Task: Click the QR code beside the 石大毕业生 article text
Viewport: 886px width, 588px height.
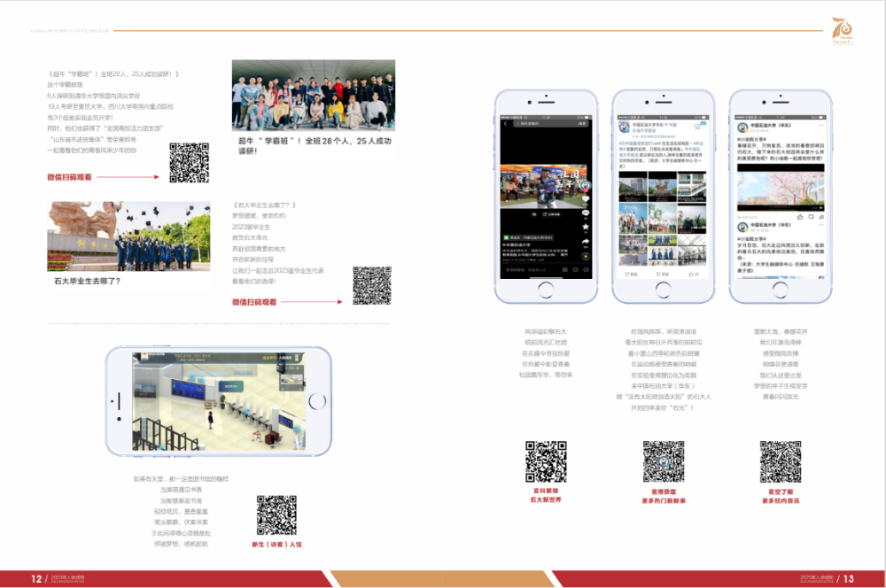Action: 372,286
